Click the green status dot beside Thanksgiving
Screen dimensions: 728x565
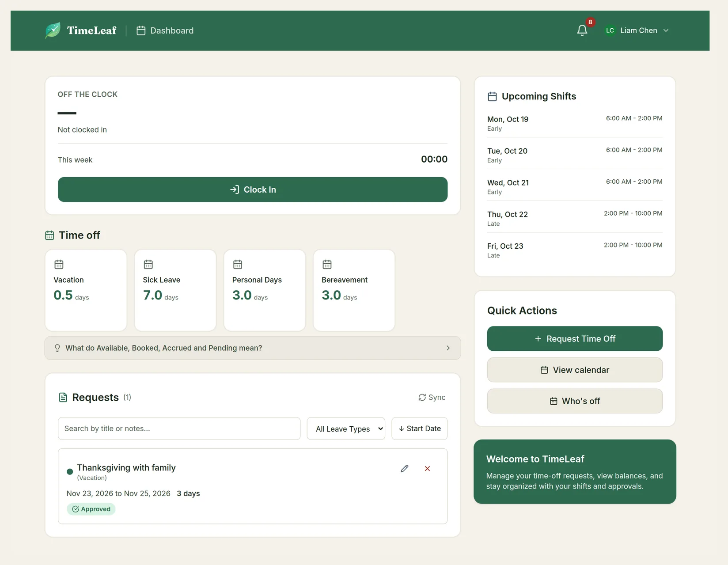click(x=70, y=471)
